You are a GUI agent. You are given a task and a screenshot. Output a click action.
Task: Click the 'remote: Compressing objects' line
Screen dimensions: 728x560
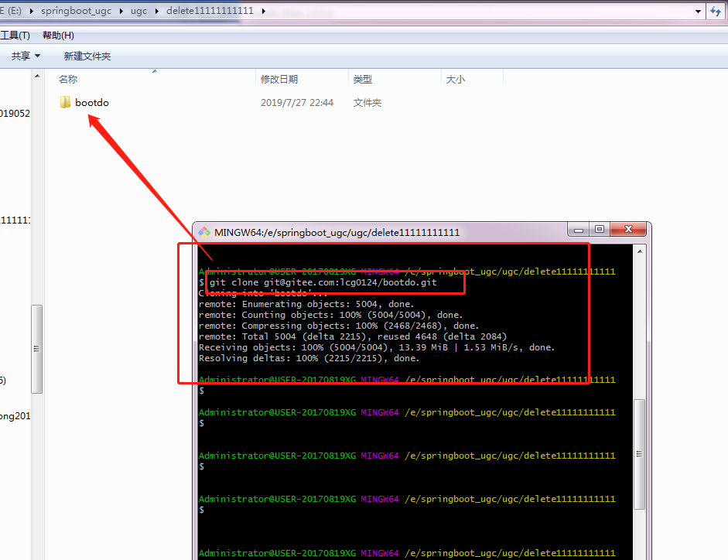(339, 326)
